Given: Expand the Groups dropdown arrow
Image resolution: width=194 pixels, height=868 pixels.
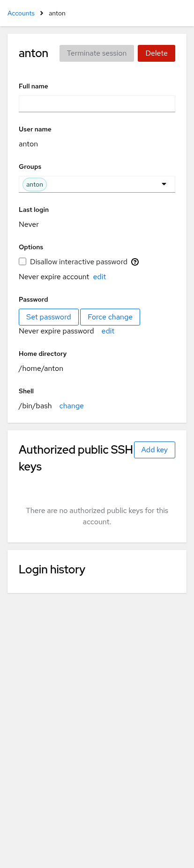Looking at the screenshot, I should tap(164, 184).
